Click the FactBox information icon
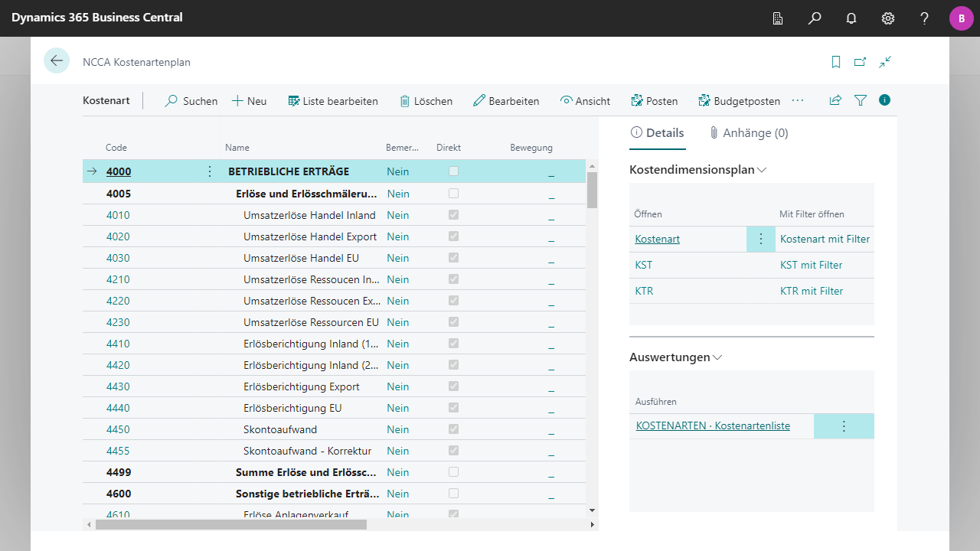The width and height of the screenshot is (980, 551). (885, 100)
